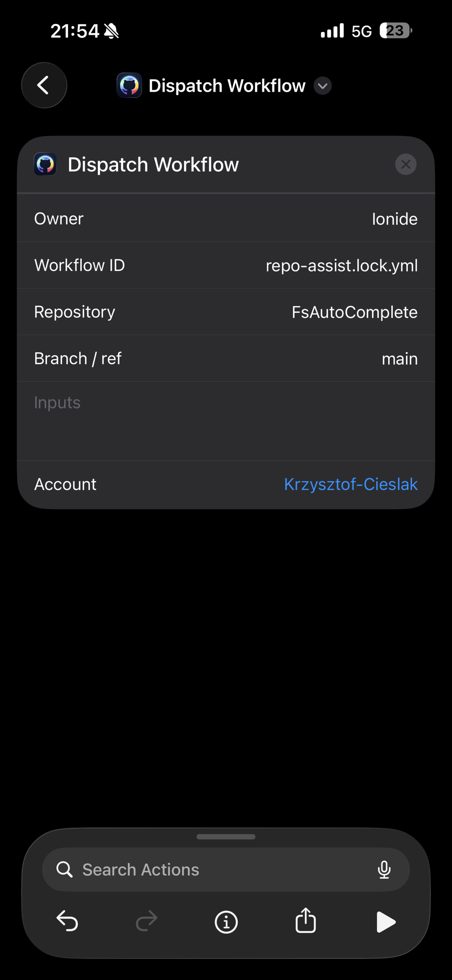Tap the GitHub icon on the action card

click(45, 165)
